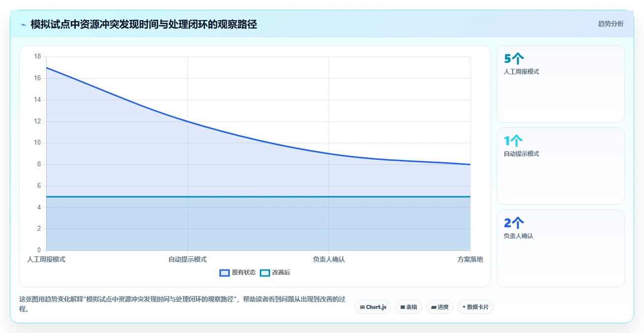Toggle the 原有状态 legend entry
The width and height of the screenshot is (644, 333).
click(x=238, y=272)
